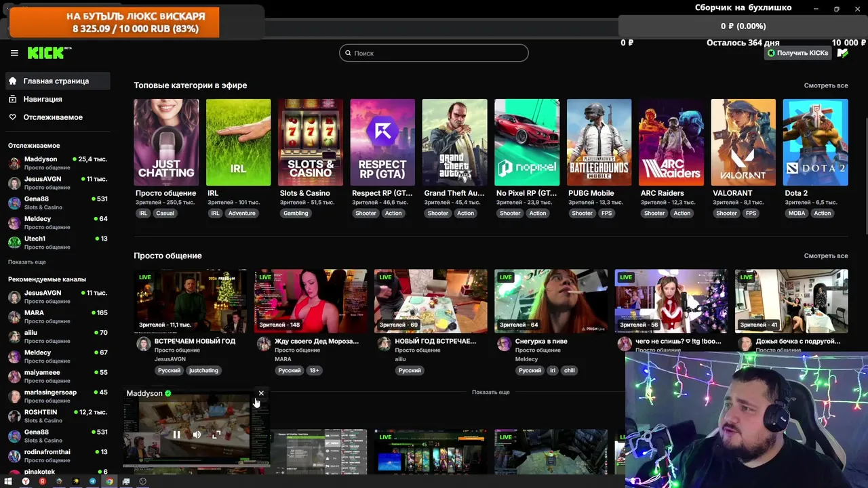This screenshot has height=488, width=868.
Task: Open Chrome from the taskbar
Action: click(109, 481)
